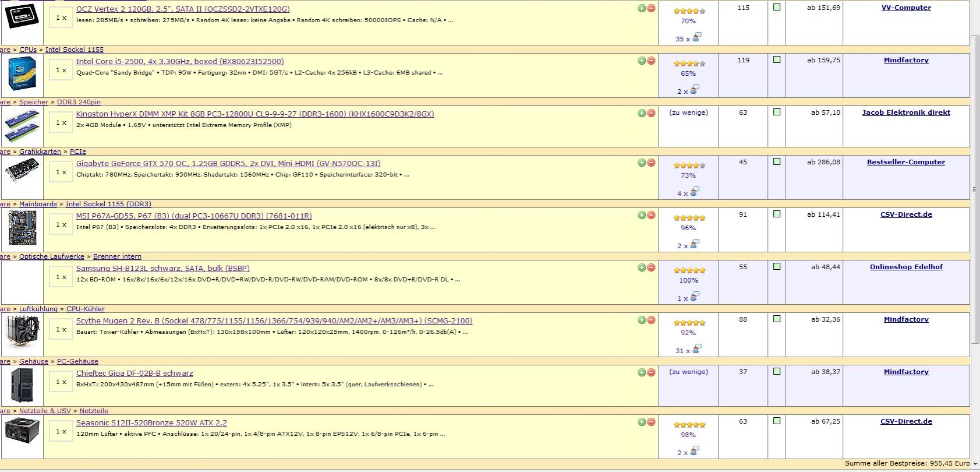Click plus icon for Samsung SH-B123L
Screen dimensions: 980x472
tap(642, 267)
